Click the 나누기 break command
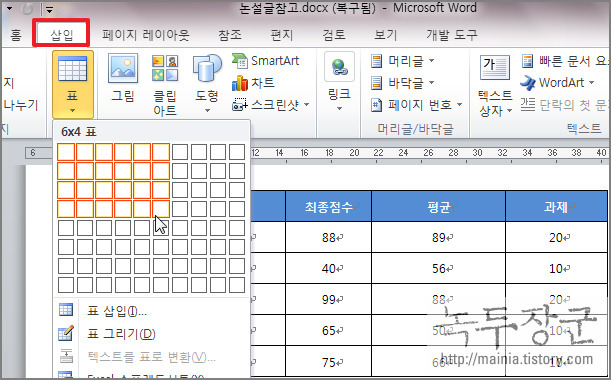611x380 pixels. coord(21,104)
